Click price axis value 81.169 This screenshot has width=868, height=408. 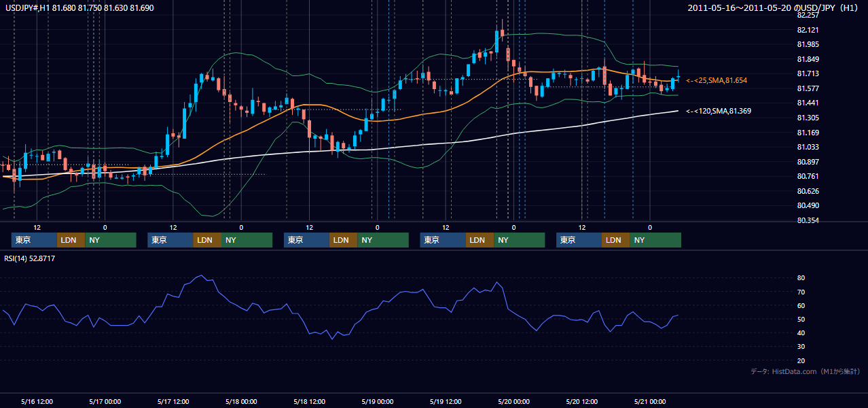pos(808,133)
